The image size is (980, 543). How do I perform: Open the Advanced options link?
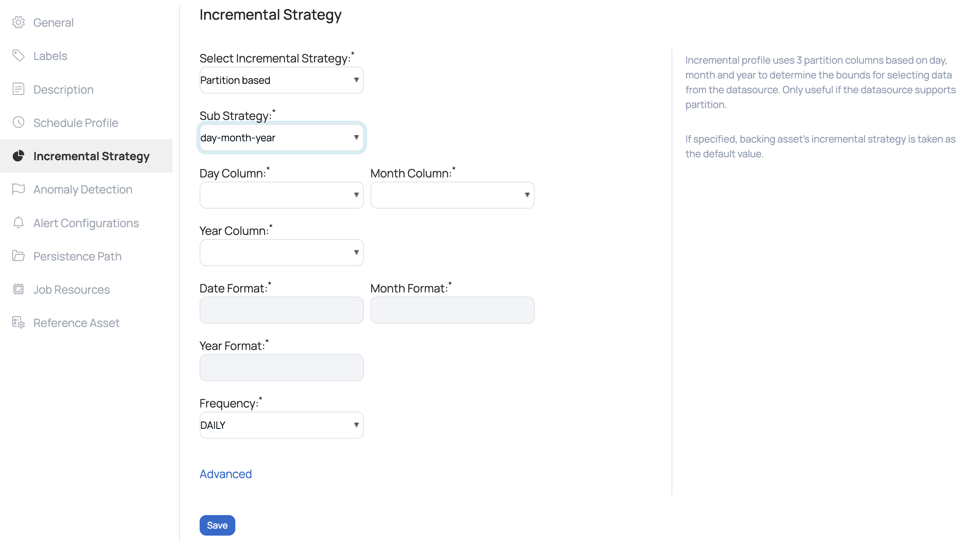225,474
